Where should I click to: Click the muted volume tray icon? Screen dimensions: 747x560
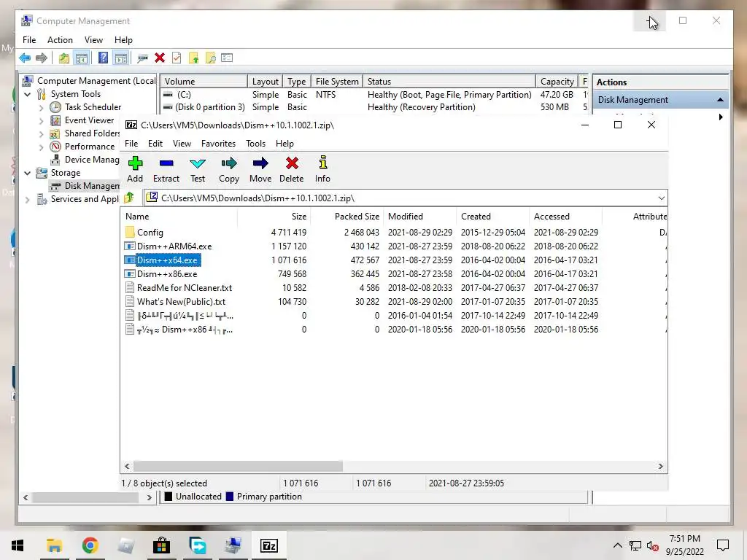point(653,545)
